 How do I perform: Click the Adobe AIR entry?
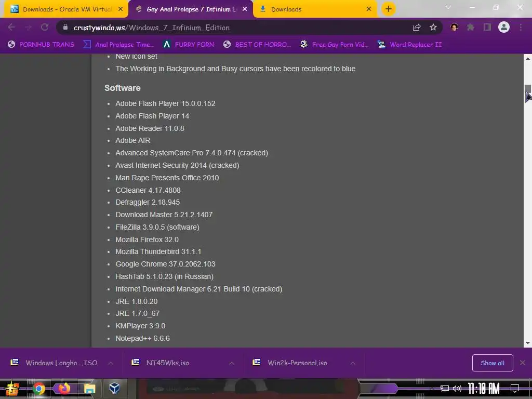132,140
